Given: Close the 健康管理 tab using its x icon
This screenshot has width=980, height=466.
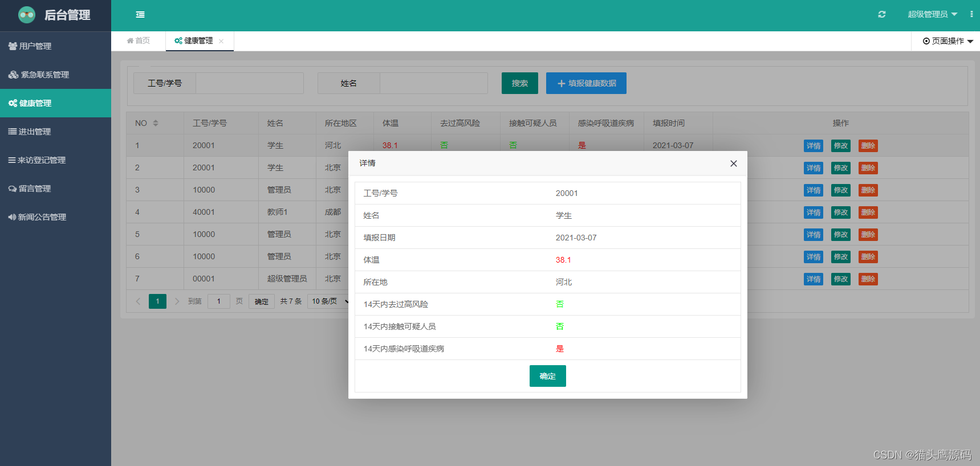Looking at the screenshot, I should coord(221,41).
